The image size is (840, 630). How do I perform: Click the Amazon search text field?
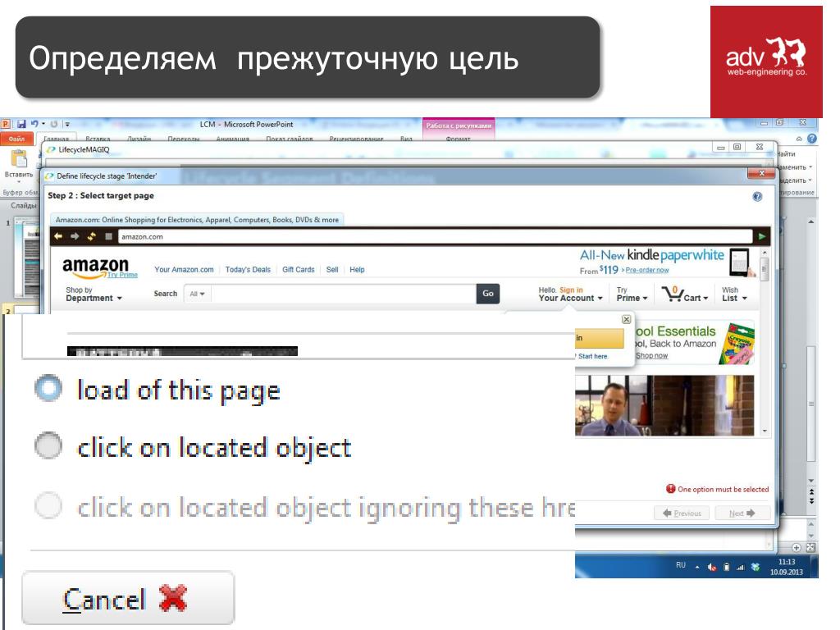pos(344,294)
